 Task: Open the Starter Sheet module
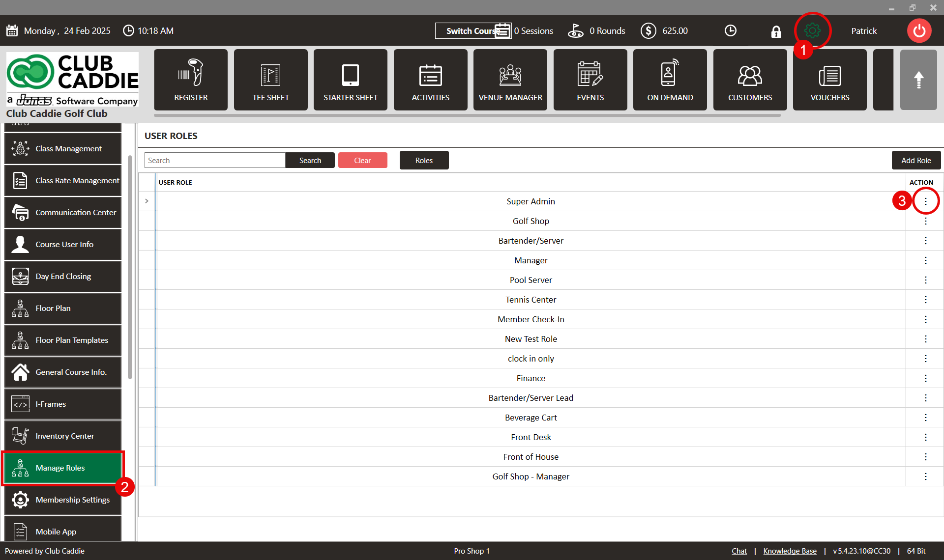click(x=351, y=80)
